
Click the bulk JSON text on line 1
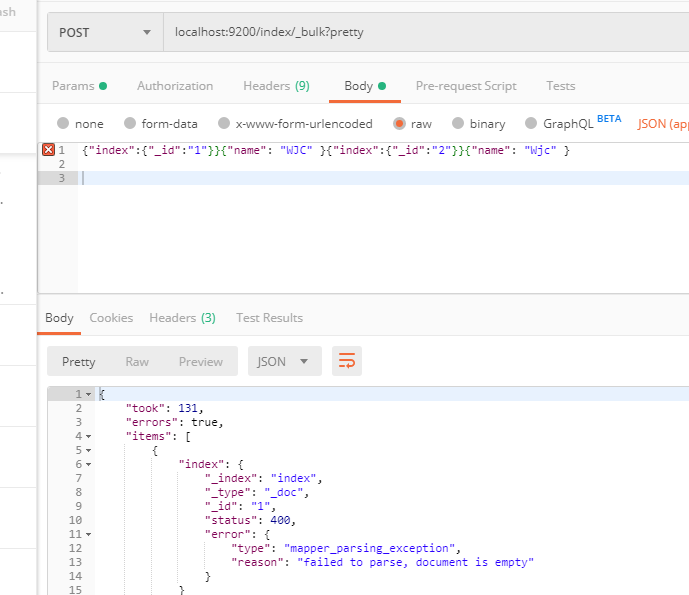[326, 150]
